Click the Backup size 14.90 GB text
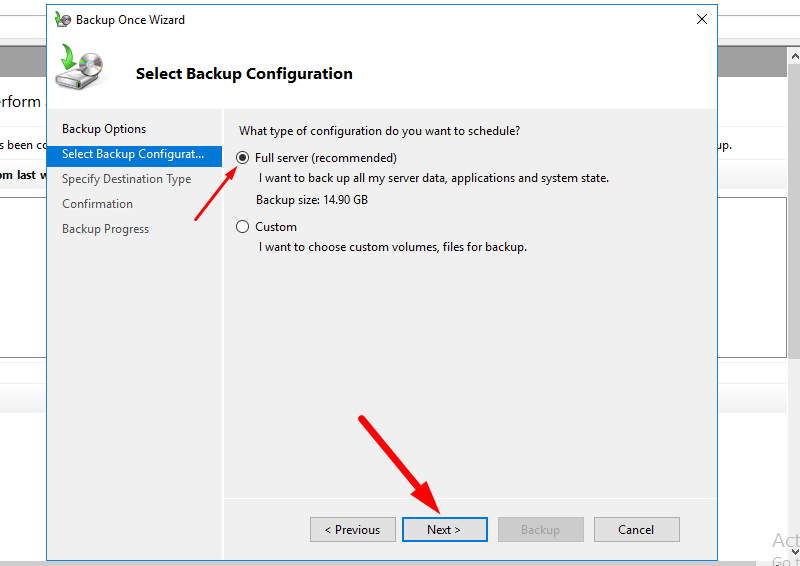 [312, 200]
